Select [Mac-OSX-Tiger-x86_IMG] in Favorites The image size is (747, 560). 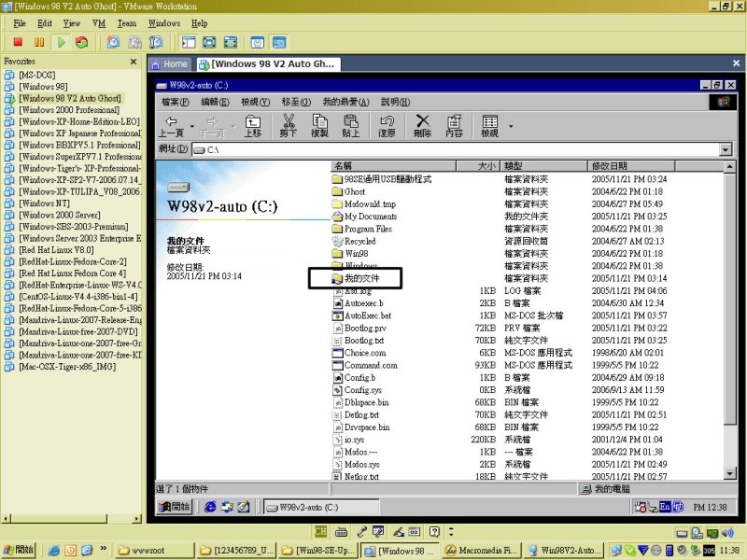coord(67,367)
